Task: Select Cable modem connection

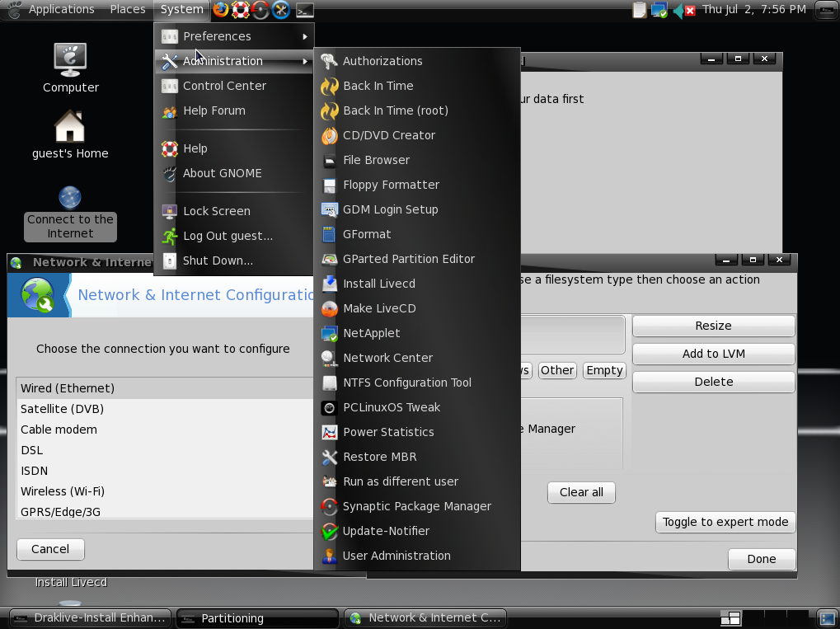Action: [x=165, y=430]
